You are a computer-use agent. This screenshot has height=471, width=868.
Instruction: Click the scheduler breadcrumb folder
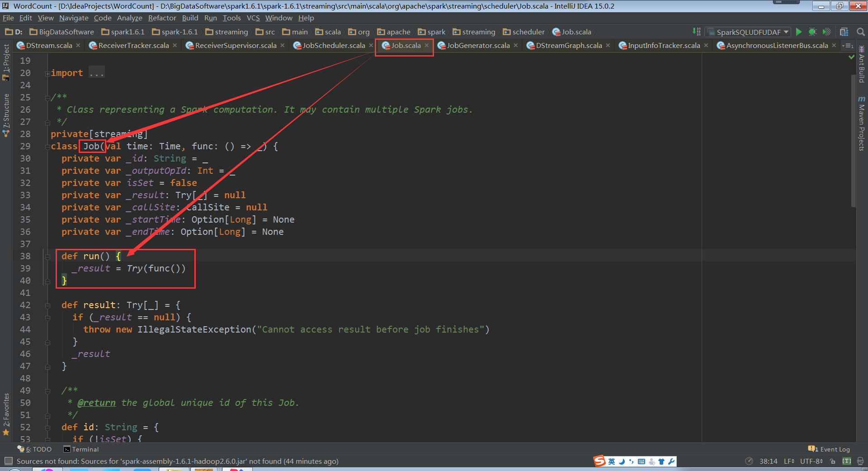pyautogui.click(x=524, y=32)
